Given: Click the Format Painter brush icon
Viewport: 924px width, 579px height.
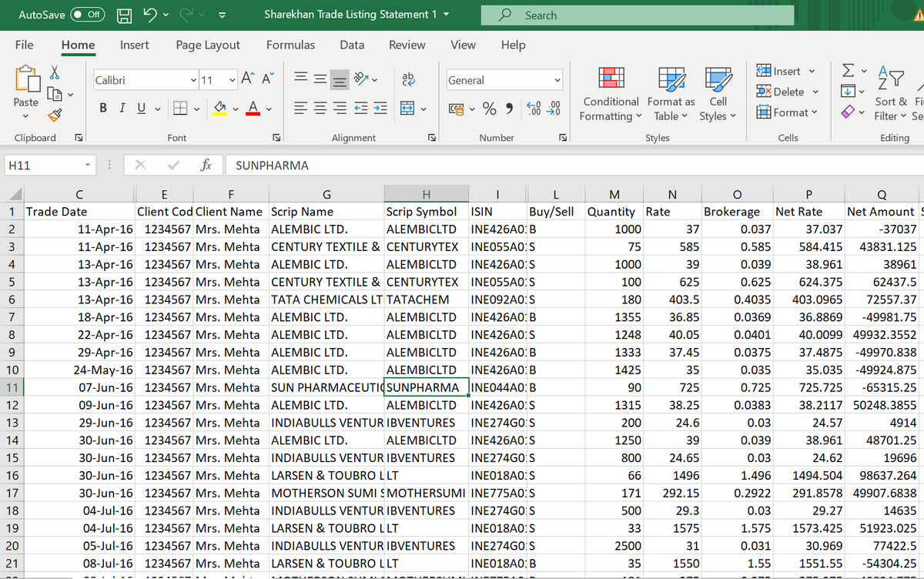Looking at the screenshot, I should coord(55,115).
